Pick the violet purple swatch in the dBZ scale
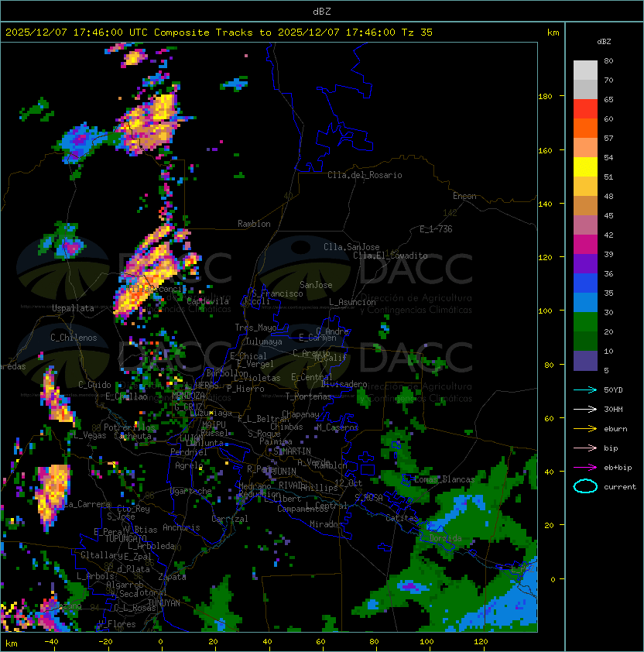The height and width of the screenshot is (652, 644). click(585, 263)
